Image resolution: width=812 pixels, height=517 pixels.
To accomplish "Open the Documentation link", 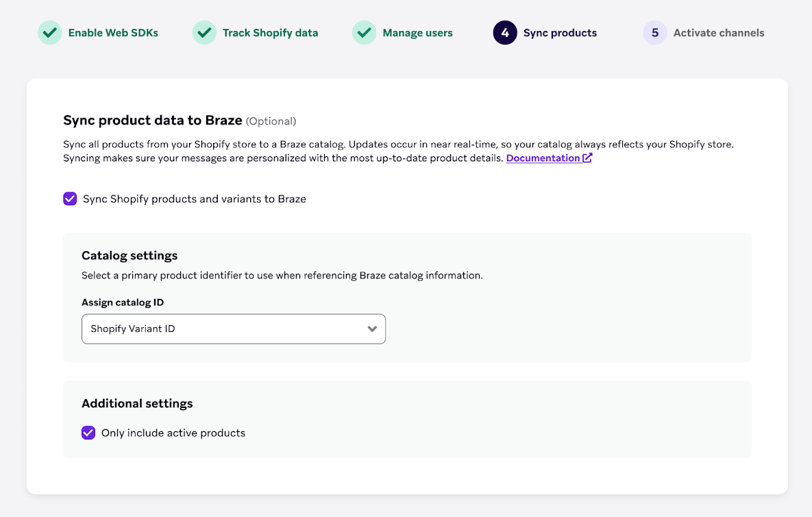I will [544, 158].
